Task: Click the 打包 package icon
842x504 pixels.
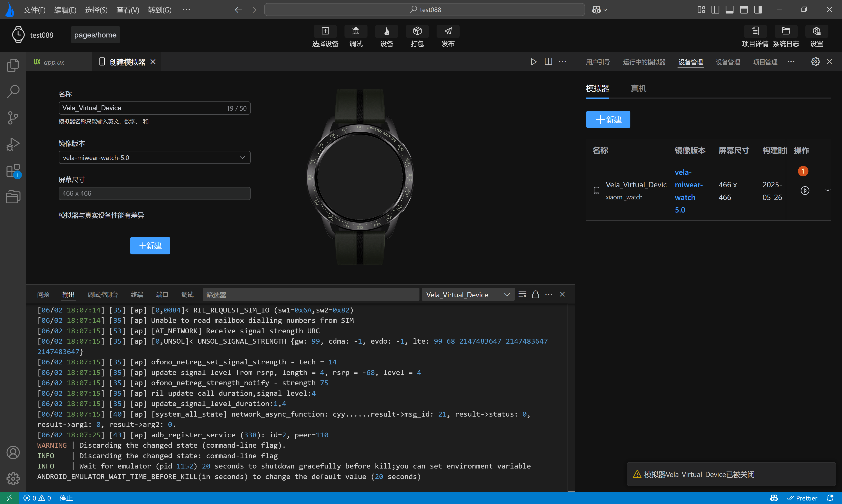Action: click(417, 31)
